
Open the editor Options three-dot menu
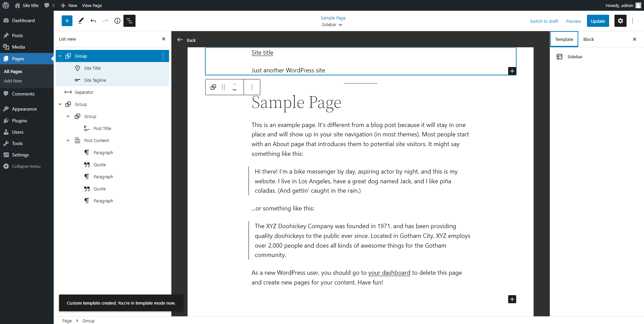633,21
